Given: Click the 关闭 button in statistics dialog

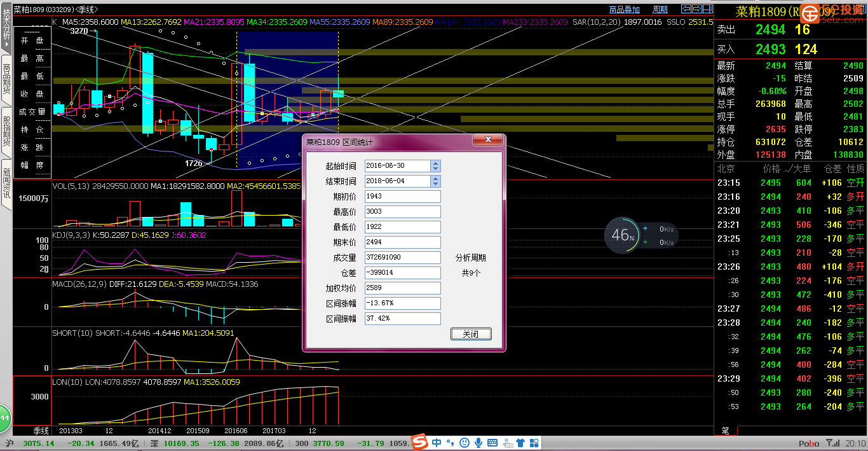Looking at the screenshot, I should [471, 334].
